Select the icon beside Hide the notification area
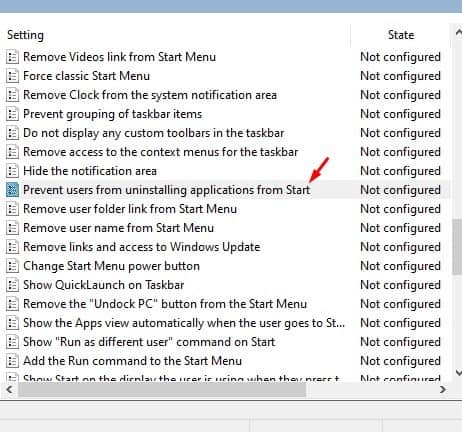The height and width of the screenshot is (432, 462). 12,171
